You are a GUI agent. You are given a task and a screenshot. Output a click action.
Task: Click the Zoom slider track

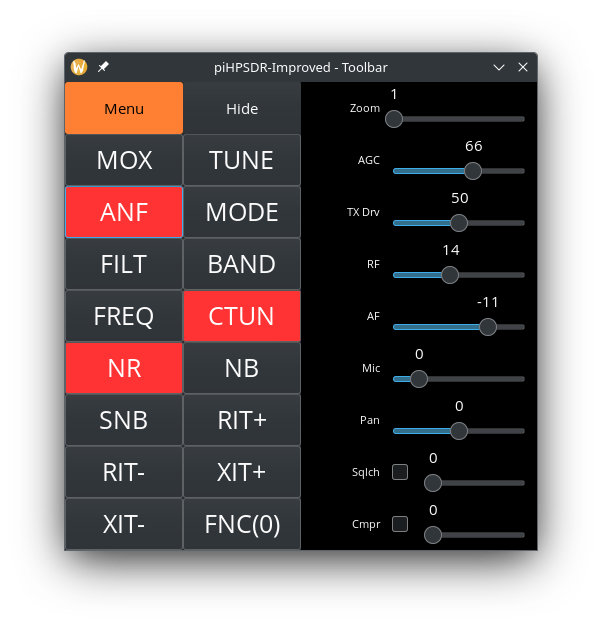coord(459,119)
